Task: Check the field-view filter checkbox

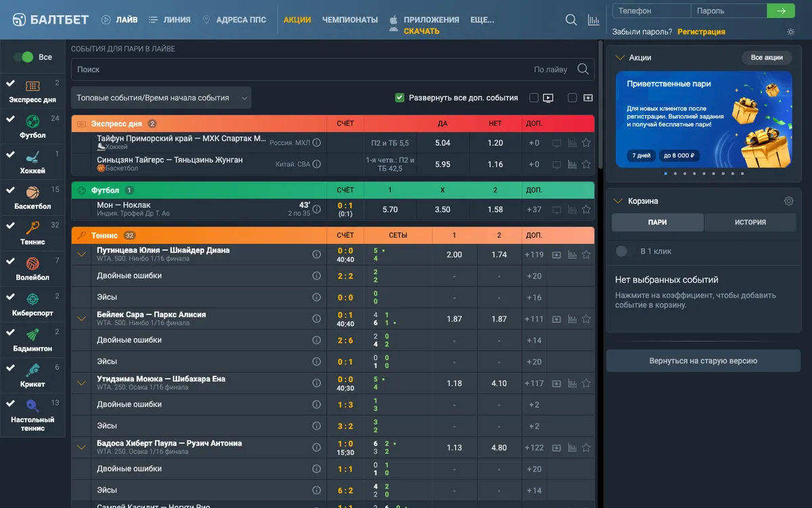Action: [572, 98]
